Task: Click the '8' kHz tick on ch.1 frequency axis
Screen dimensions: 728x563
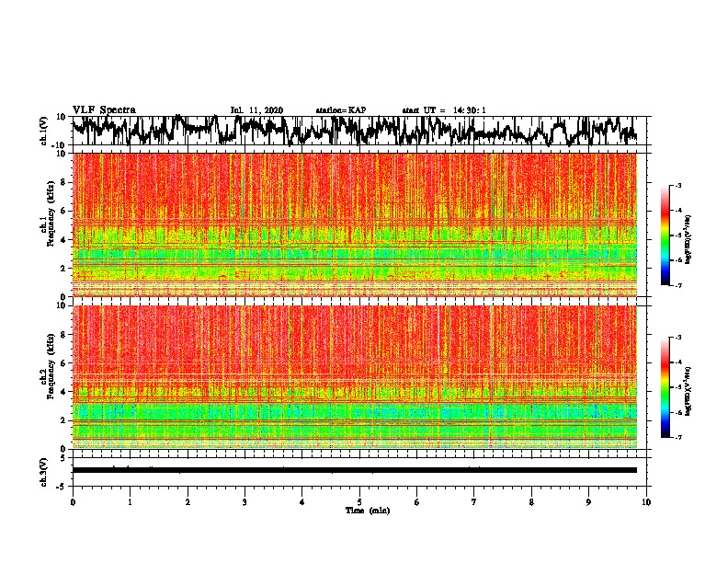Action: pos(63,182)
